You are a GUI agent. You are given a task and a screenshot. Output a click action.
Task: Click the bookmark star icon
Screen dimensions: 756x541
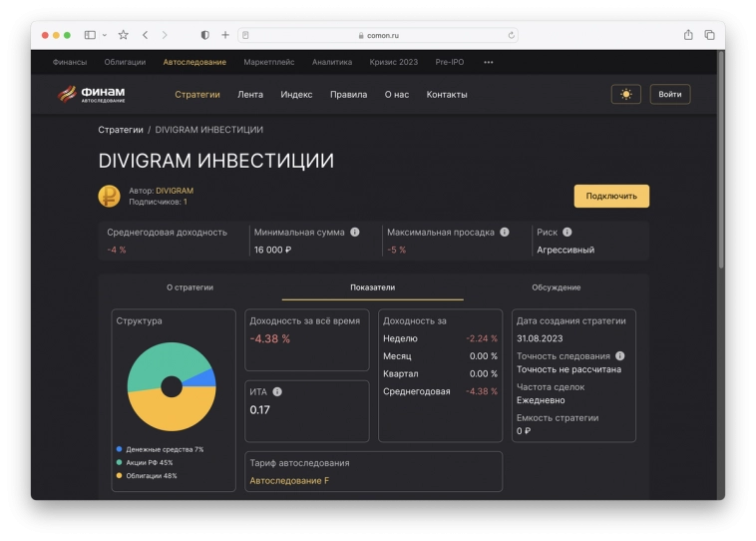point(124,35)
